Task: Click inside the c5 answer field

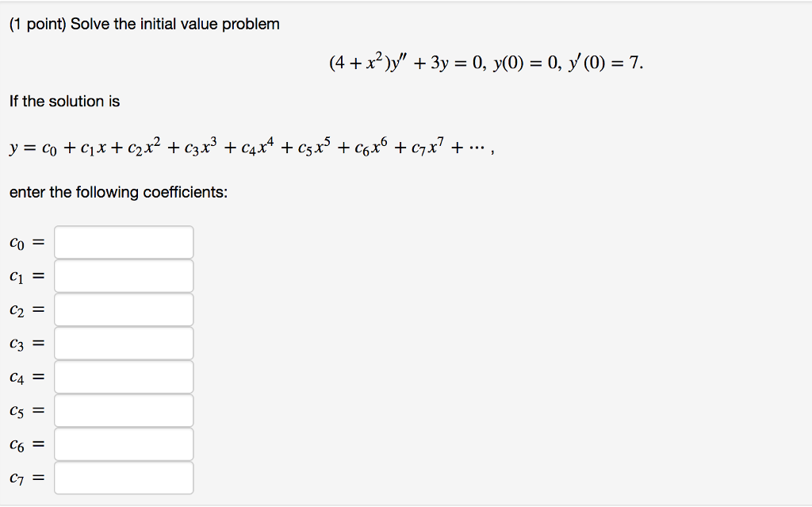Action: pos(124,410)
